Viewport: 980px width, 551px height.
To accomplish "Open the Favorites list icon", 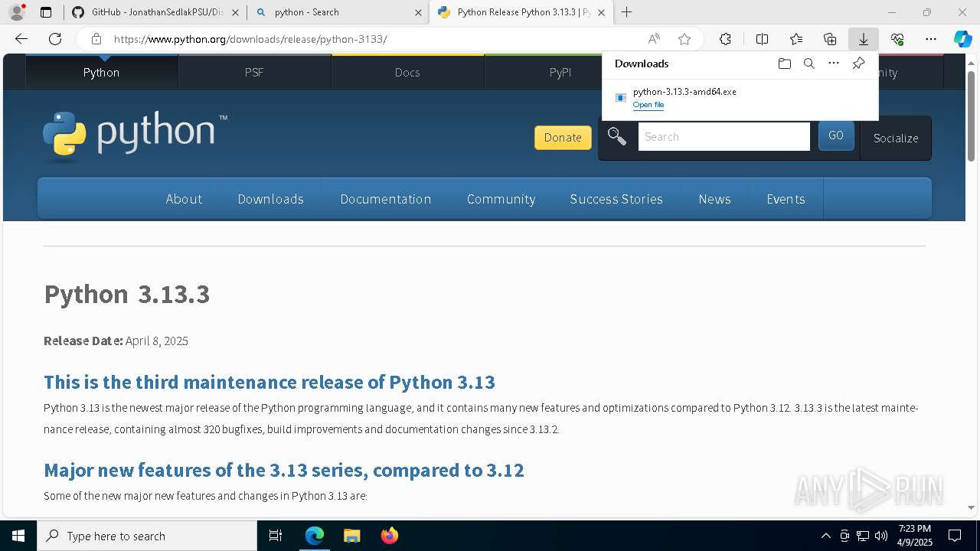I will (x=796, y=39).
